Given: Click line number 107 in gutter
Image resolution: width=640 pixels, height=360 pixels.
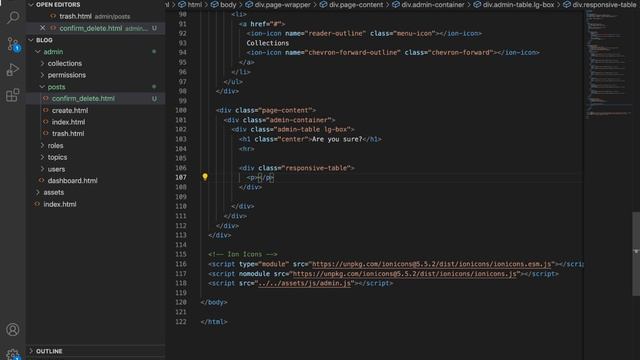Looking at the screenshot, I should pyautogui.click(x=181, y=178).
